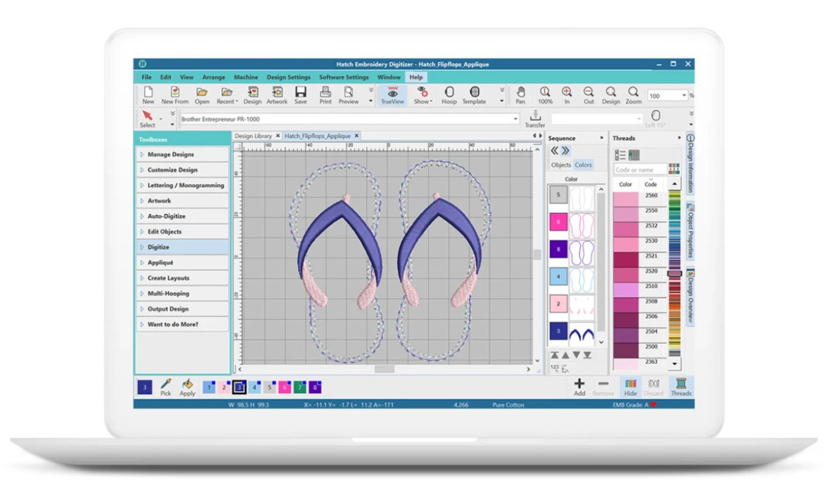Open the File menu
The width and height of the screenshot is (834, 504).
point(147,77)
